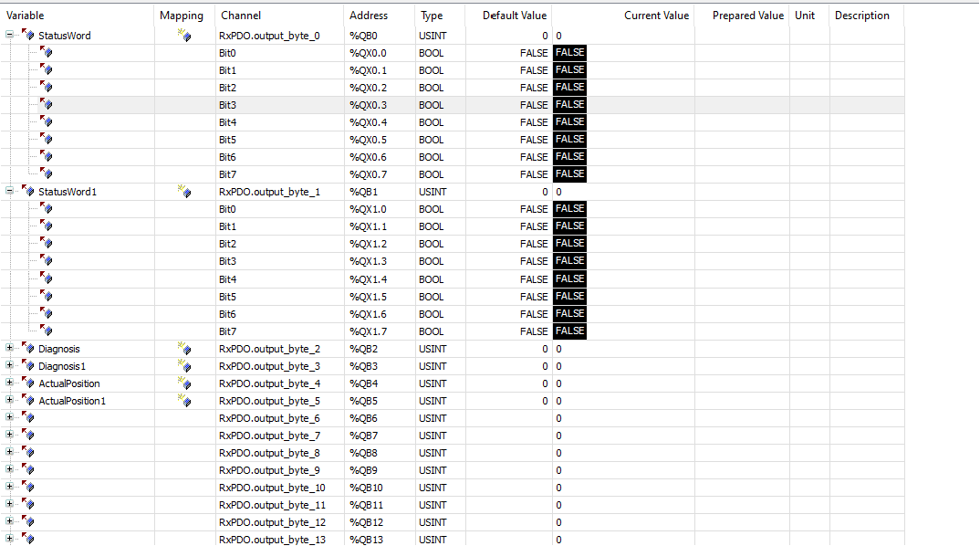Click the variable icon next to Diagnosis1
The width and height of the screenshot is (980, 546).
[27, 366]
